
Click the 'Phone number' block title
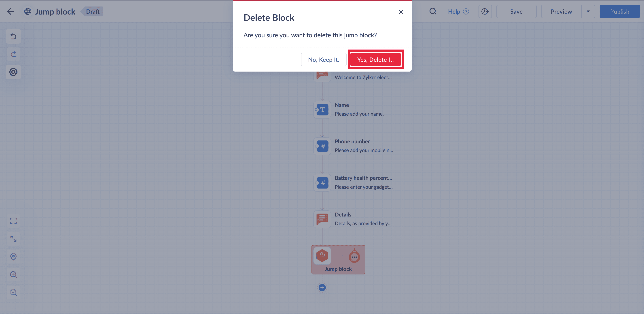[x=352, y=141]
